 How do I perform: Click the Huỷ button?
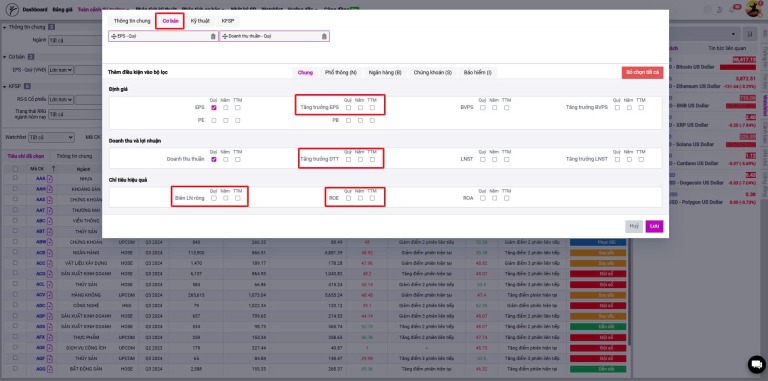click(x=634, y=226)
